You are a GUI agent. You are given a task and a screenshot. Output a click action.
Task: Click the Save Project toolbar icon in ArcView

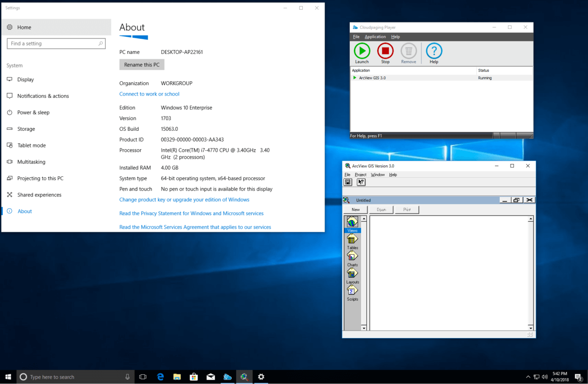(348, 182)
